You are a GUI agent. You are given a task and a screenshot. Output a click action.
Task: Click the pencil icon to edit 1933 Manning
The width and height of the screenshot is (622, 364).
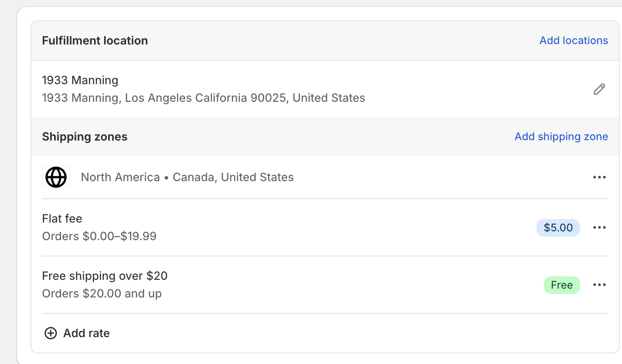pos(599,89)
